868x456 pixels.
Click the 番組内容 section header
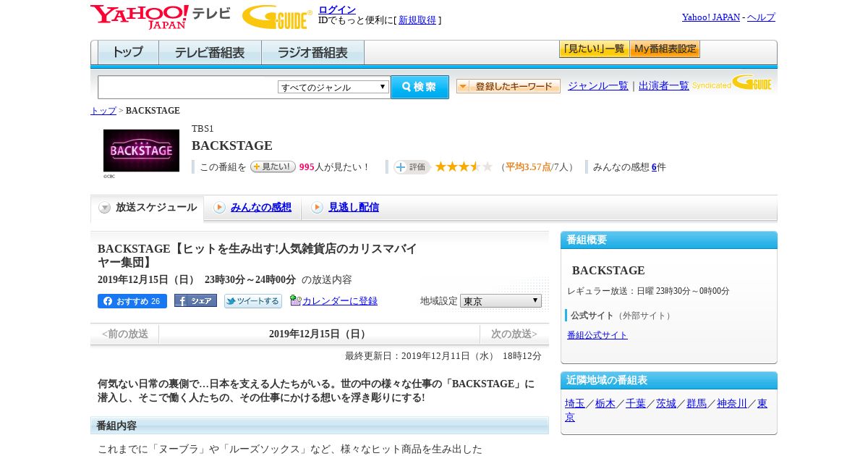[320, 426]
